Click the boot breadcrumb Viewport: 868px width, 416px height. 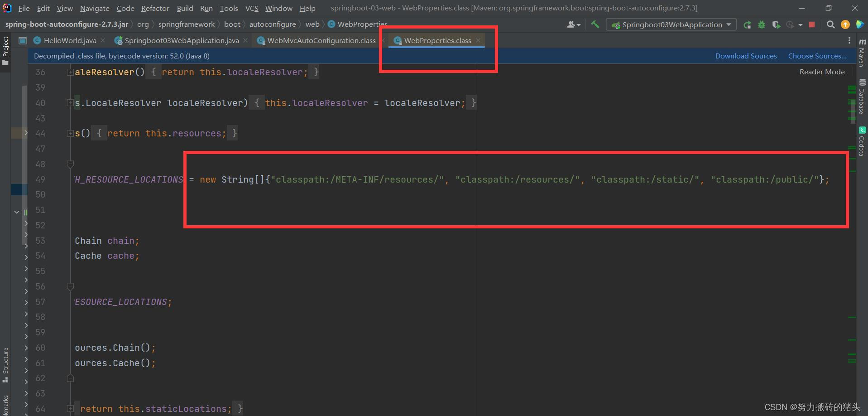pyautogui.click(x=232, y=24)
